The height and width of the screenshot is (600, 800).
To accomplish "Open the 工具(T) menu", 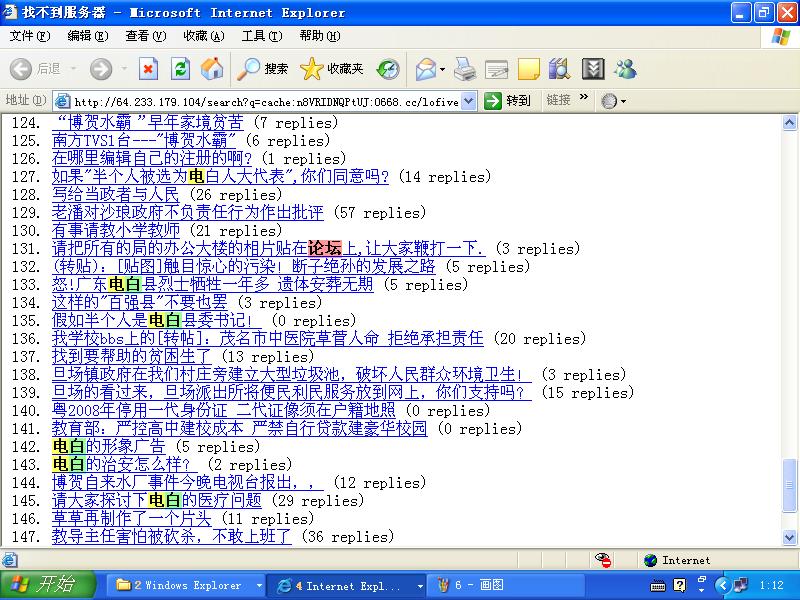I will click(x=261, y=36).
